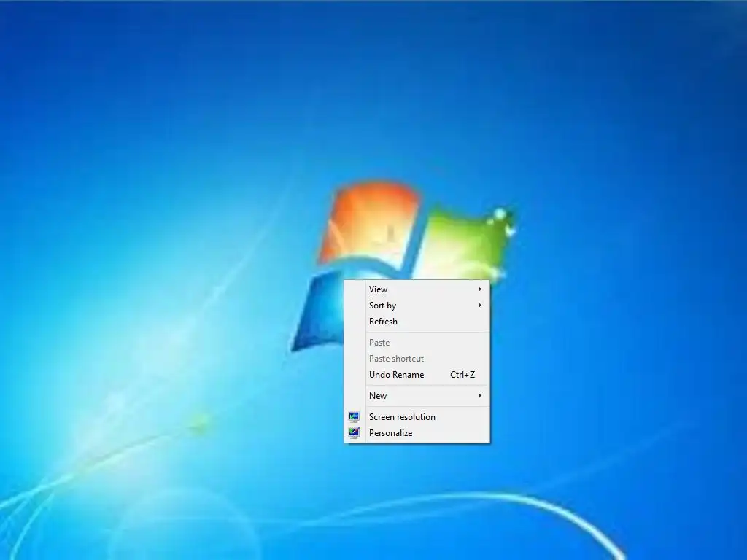This screenshot has width=747, height=560.
Task: Expand the arrow beside View
Action: tap(480, 289)
